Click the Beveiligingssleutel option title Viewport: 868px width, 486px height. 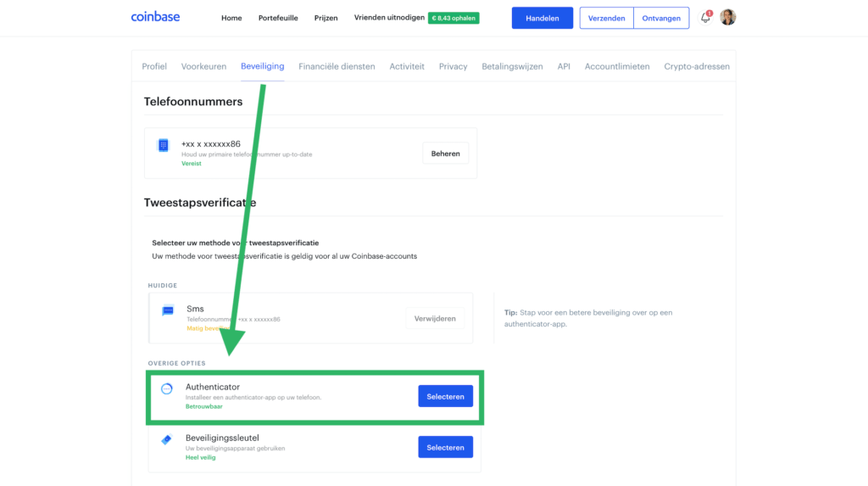tap(222, 438)
